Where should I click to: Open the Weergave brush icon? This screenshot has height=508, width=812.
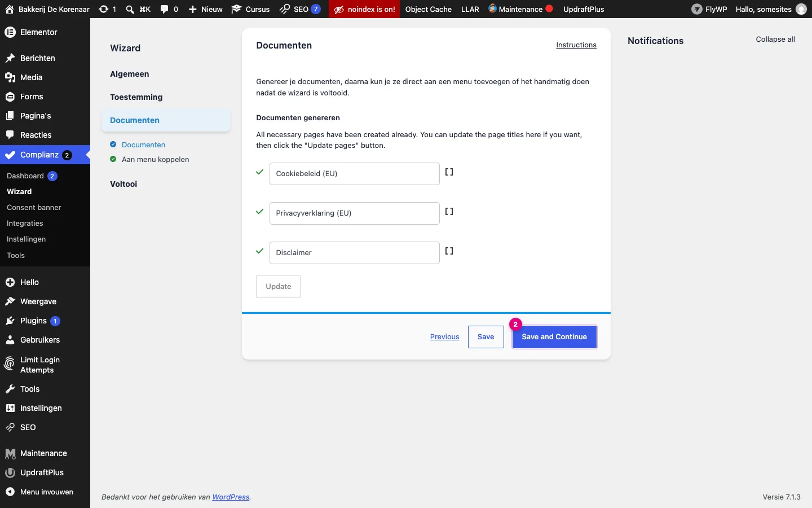[x=10, y=301]
